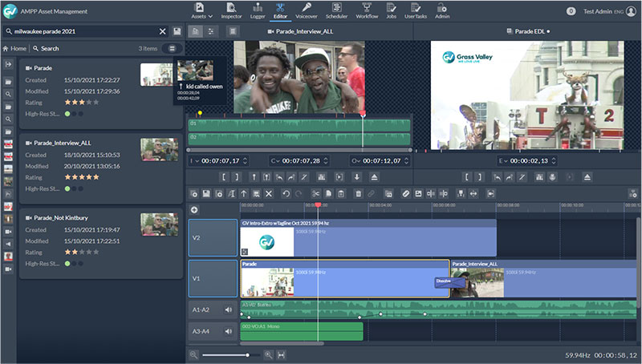
Task: Open the Assets dropdown menu
Action: click(202, 11)
